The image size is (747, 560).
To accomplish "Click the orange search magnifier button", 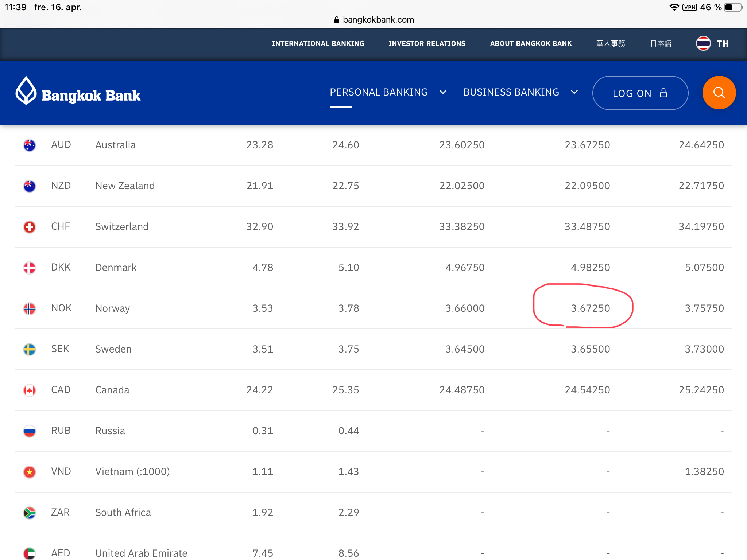I will click(x=719, y=93).
